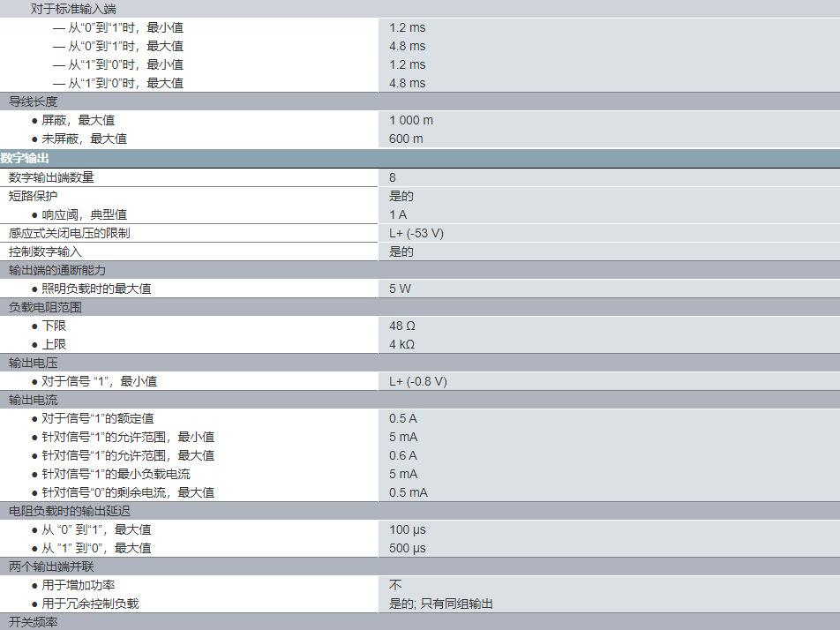
Task: Click the 短路保护 row label
Action: pos(33,196)
